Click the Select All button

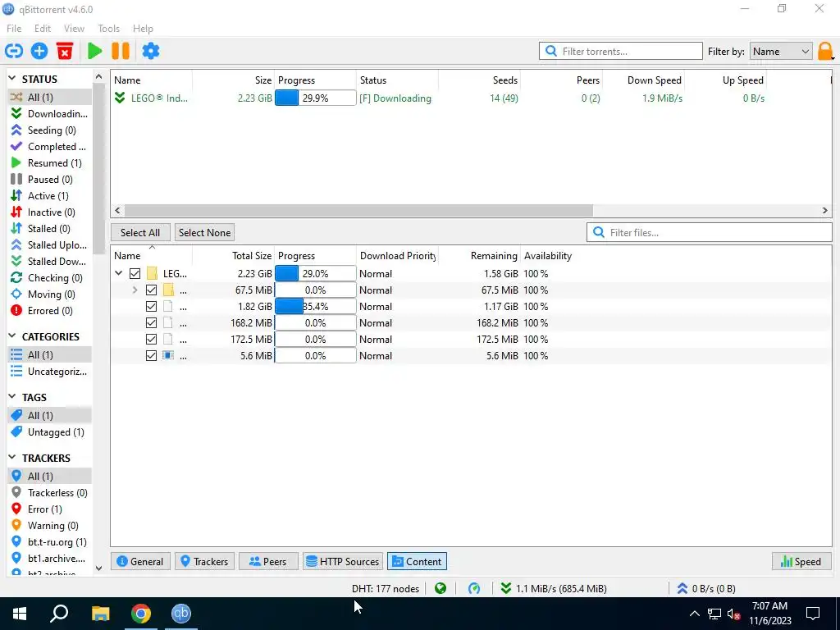(x=140, y=232)
